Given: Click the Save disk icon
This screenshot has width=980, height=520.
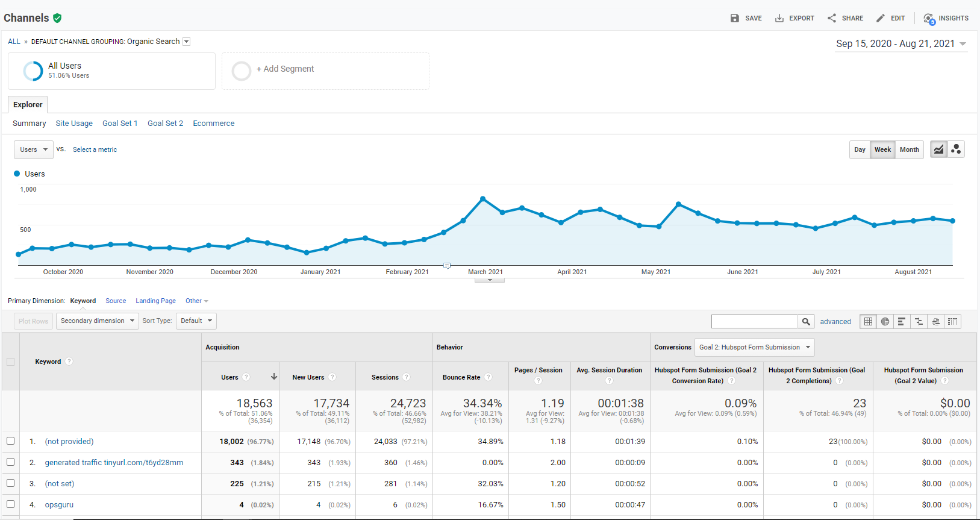Looking at the screenshot, I should coord(734,18).
